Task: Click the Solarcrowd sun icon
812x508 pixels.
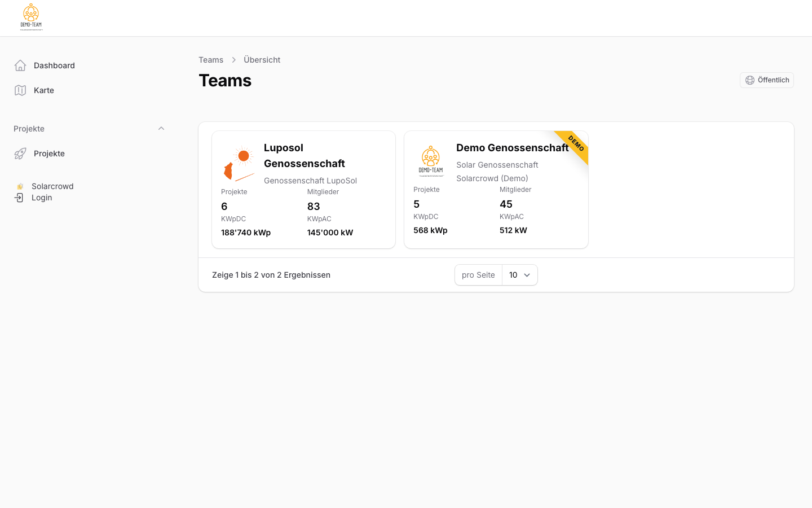Action: coord(20,186)
